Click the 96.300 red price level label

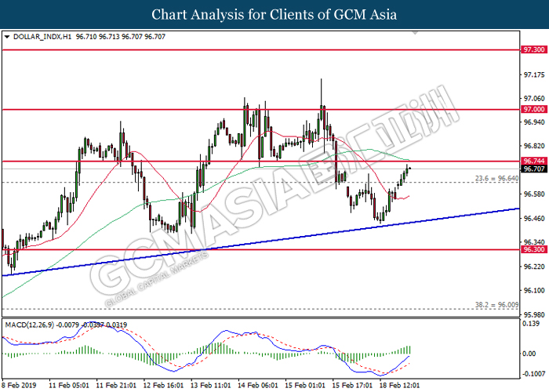533,249
